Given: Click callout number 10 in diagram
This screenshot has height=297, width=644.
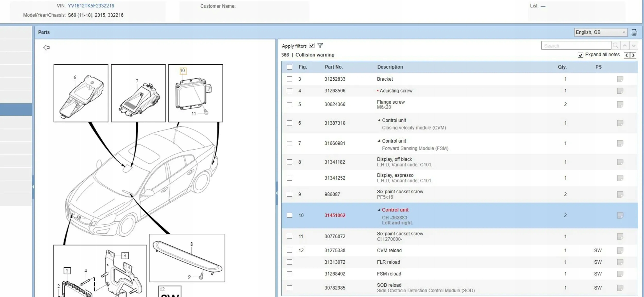Looking at the screenshot, I should 182,71.
